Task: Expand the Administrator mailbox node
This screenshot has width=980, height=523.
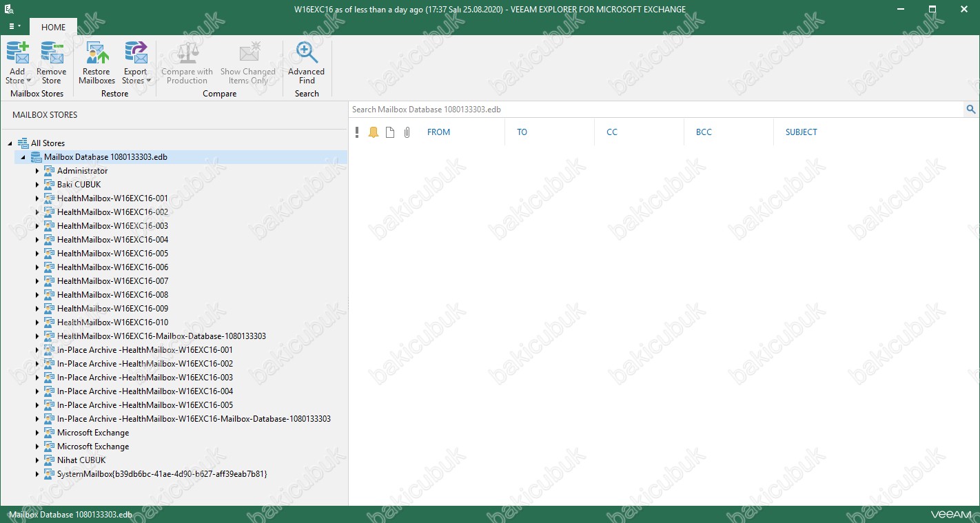Action: 37,171
